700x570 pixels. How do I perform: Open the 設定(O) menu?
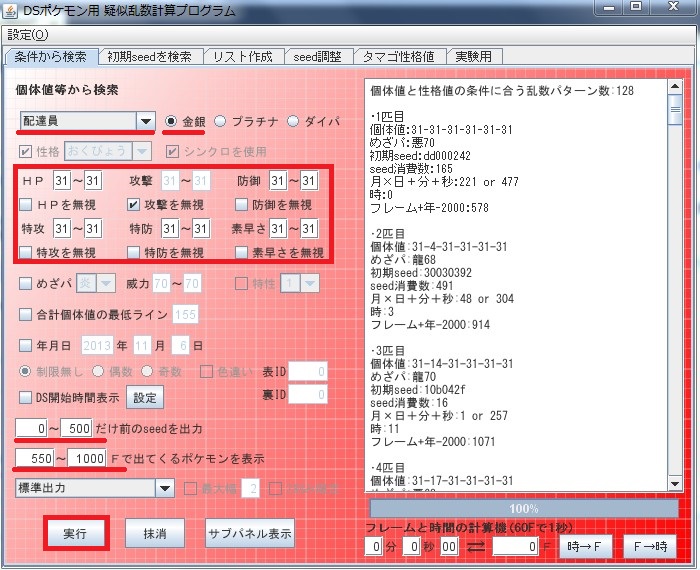point(28,35)
